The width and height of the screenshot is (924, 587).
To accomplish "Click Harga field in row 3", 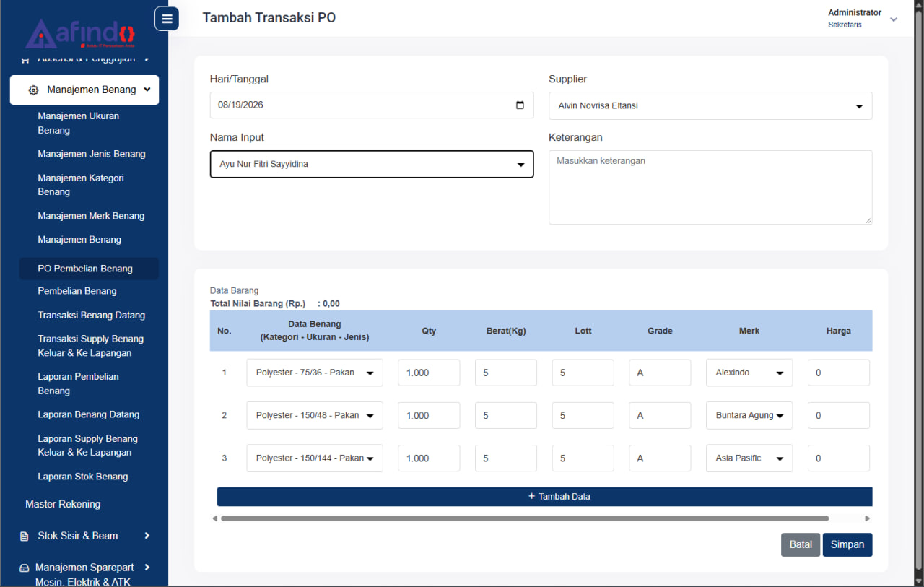I will [839, 458].
